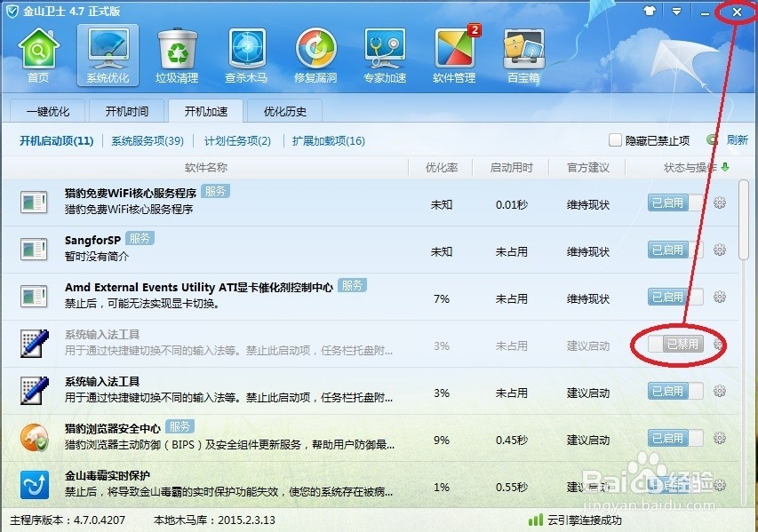Click the green 刷新 refresh icon
Viewport: 758px width, 532px height.
(x=712, y=140)
